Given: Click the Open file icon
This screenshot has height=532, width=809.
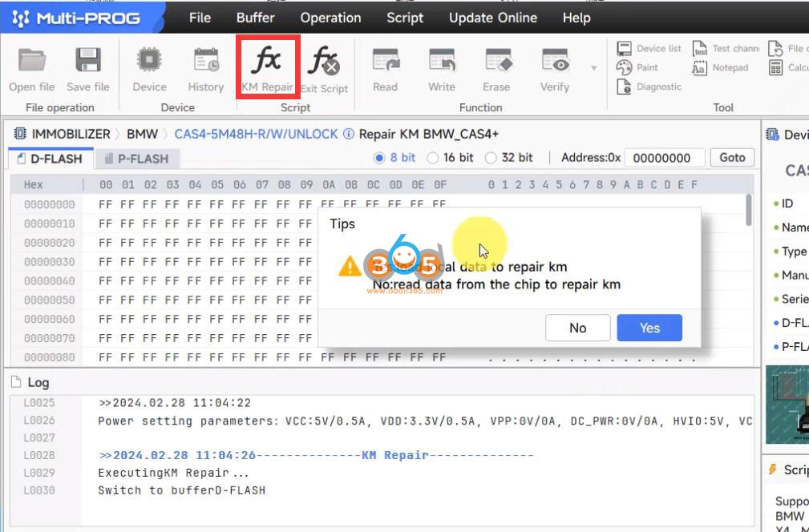Looking at the screenshot, I should point(32,60).
